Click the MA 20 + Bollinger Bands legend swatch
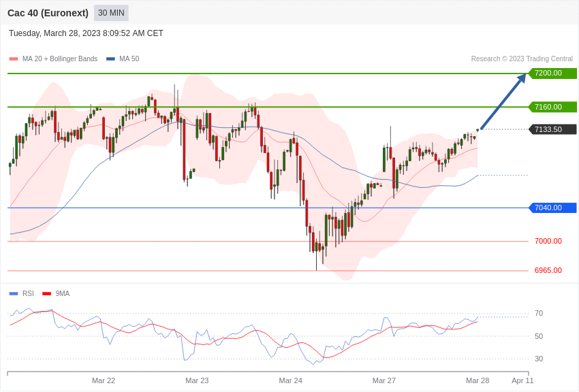 (x=14, y=59)
